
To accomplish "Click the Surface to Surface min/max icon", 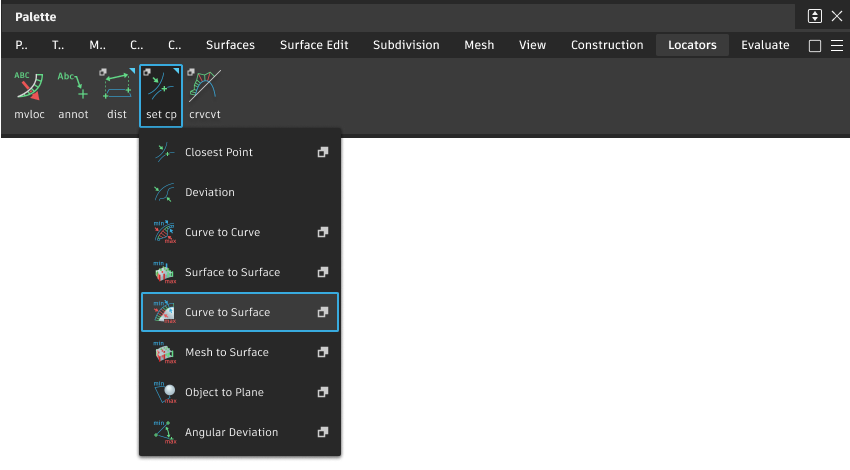I will [x=165, y=272].
